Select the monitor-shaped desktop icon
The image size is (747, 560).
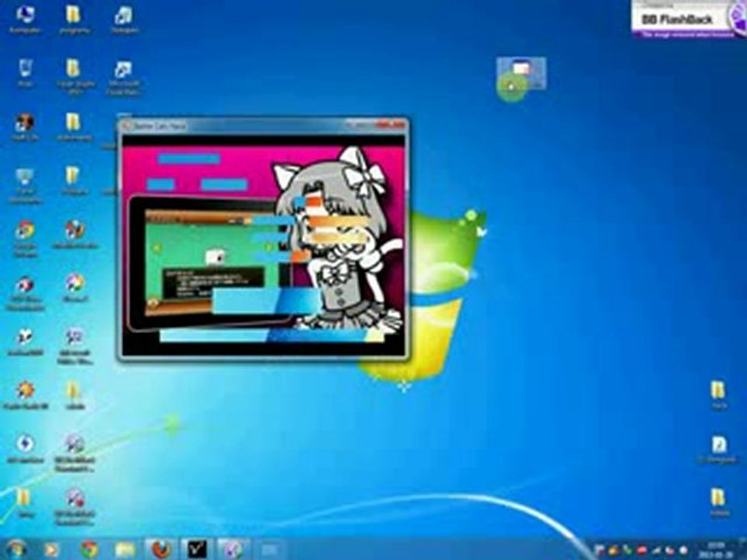(x=25, y=185)
